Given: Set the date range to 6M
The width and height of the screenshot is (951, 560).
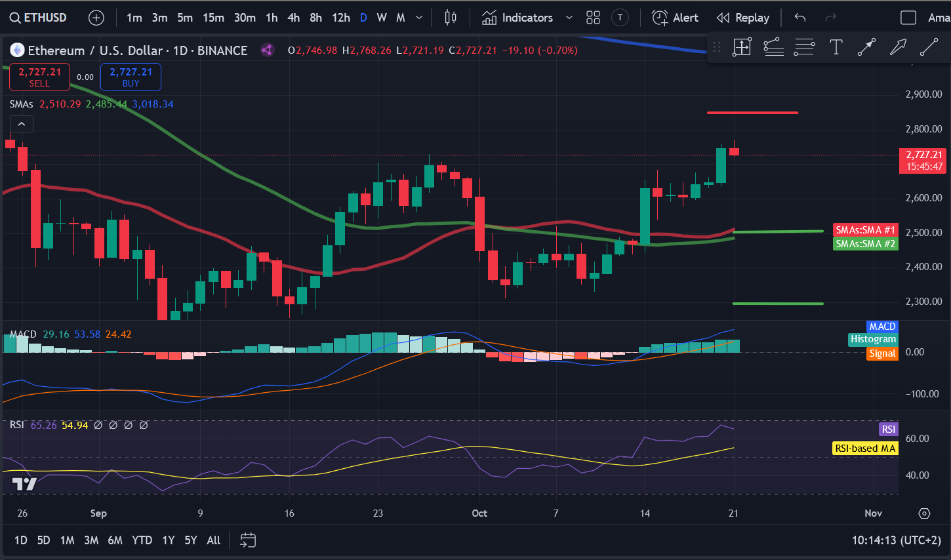Looking at the screenshot, I should click(x=115, y=540).
